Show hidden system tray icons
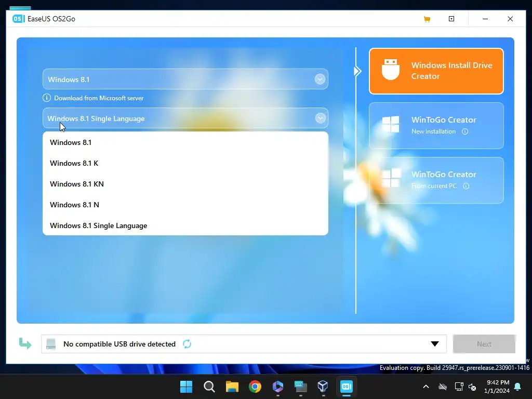This screenshot has height=399, width=532. click(426, 387)
